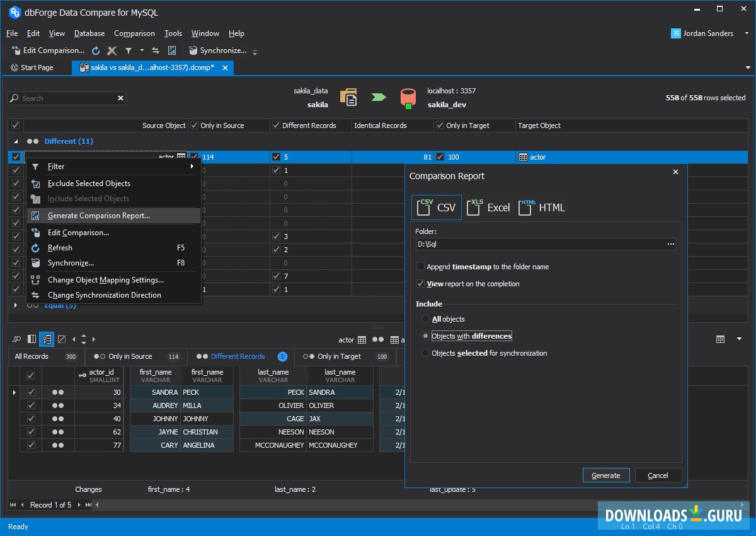The width and height of the screenshot is (756, 536).
Task: Open the folder browse ellipsis button
Action: tap(670, 244)
